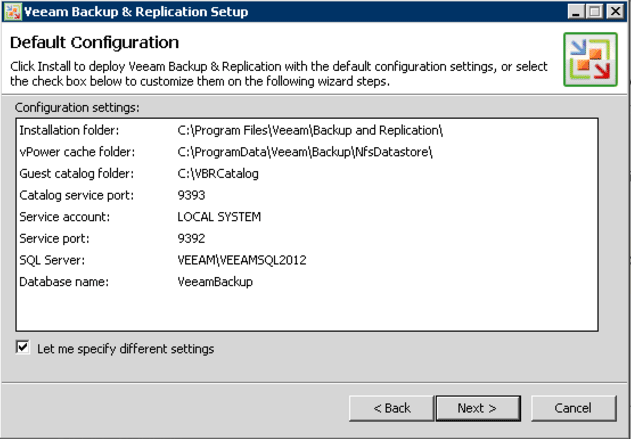This screenshot has height=439, width=631.
Task: Close the Veeam Backup & Replication Setup window
Action: click(615, 12)
